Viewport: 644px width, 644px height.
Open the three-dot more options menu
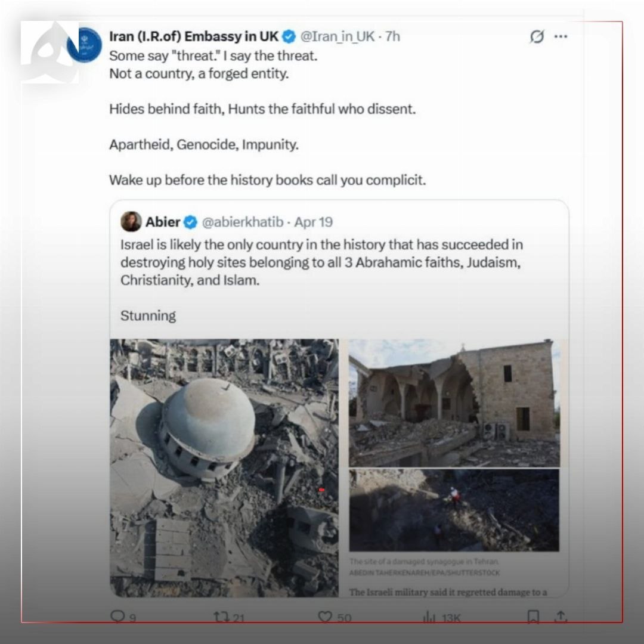[561, 36]
